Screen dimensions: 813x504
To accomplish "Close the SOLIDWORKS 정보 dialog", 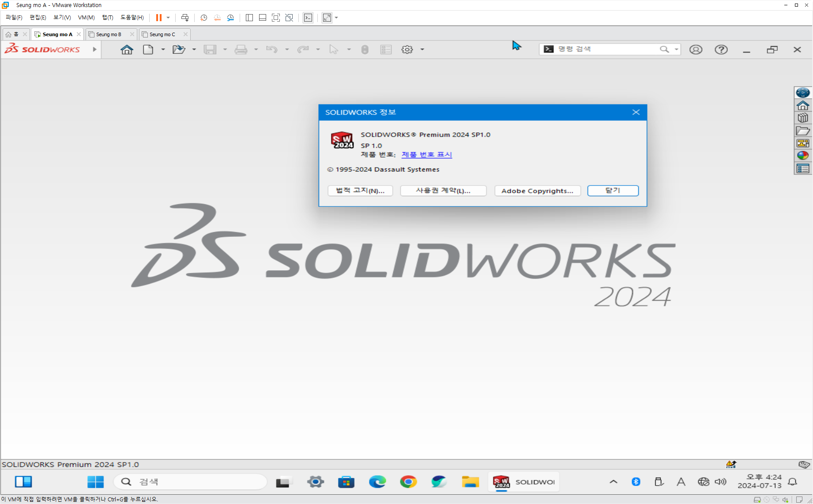I will (x=636, y=112).
